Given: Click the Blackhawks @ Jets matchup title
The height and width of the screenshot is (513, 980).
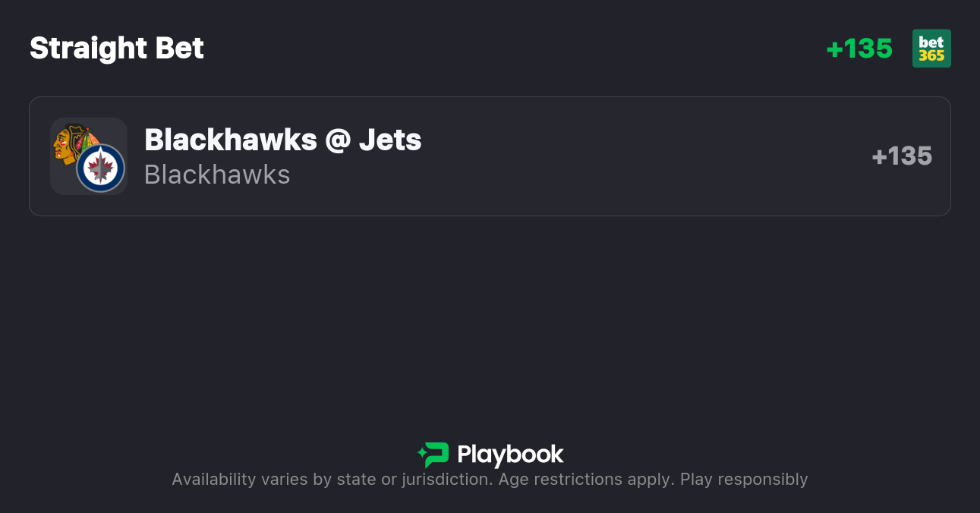Looking at the screenshot, I should coord(282,140).
